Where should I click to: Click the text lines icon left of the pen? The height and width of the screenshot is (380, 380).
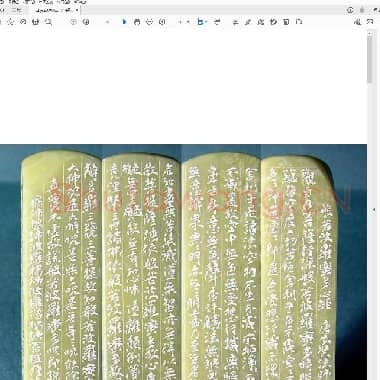[x=235, y=22]
